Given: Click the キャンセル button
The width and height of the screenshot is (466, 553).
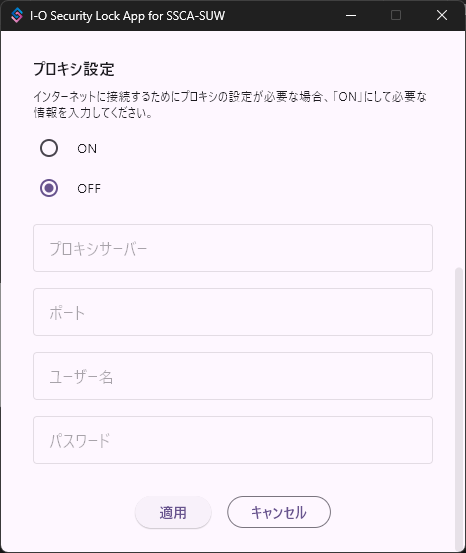Looking at the screenshot, I should point(279,512).
